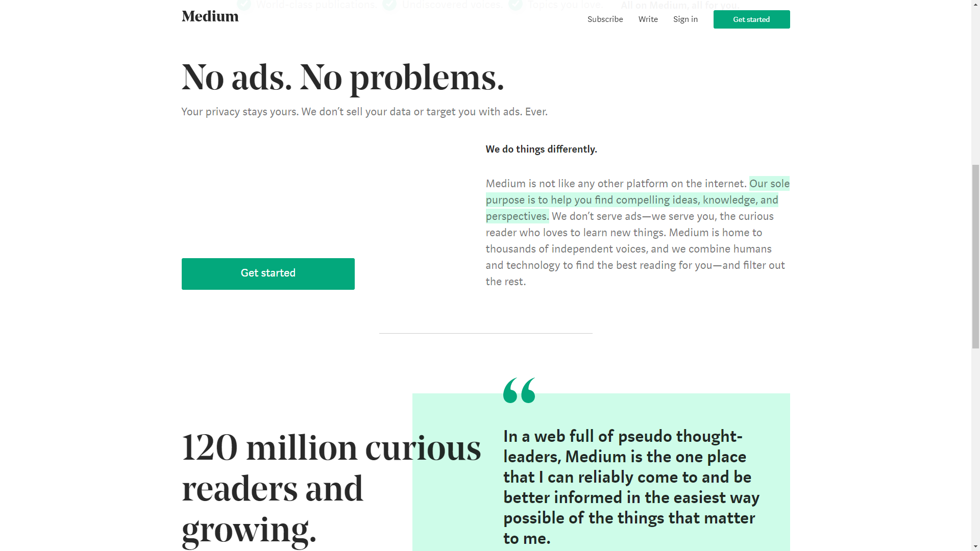Click the checkmark beside Undiscovered voices
Image resolution: width=980 pixels, height=551 pixels.
[x=389, y=5]
